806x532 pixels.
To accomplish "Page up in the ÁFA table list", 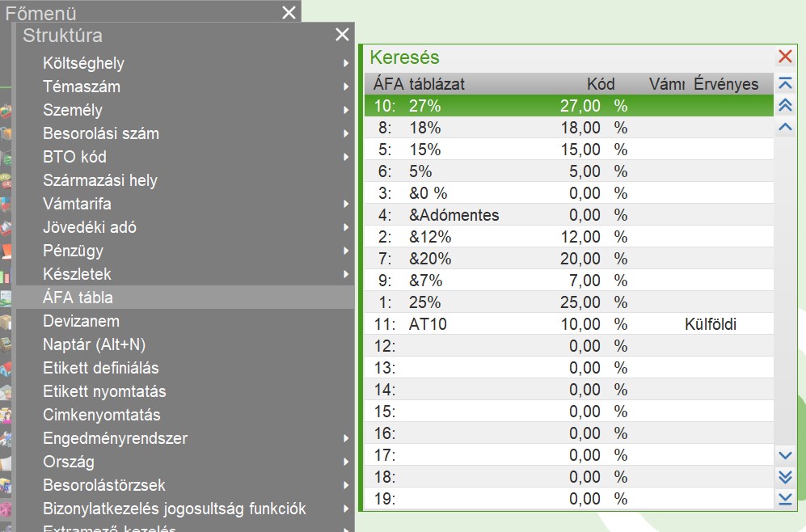I will point(785,105).
